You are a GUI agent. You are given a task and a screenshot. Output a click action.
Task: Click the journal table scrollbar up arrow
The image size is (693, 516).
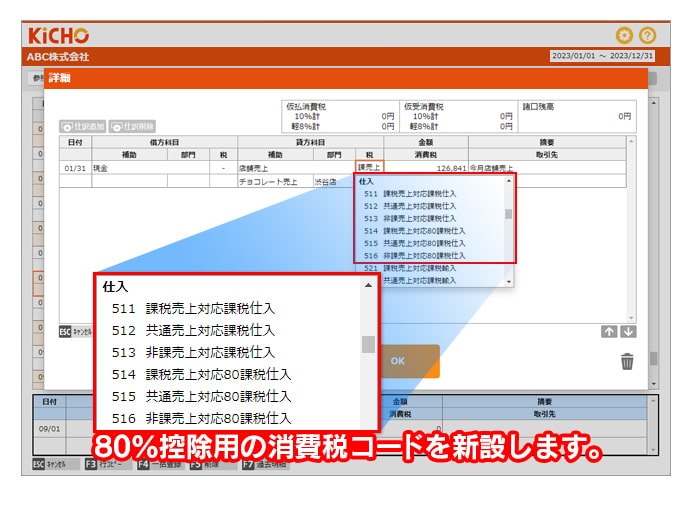631,141
